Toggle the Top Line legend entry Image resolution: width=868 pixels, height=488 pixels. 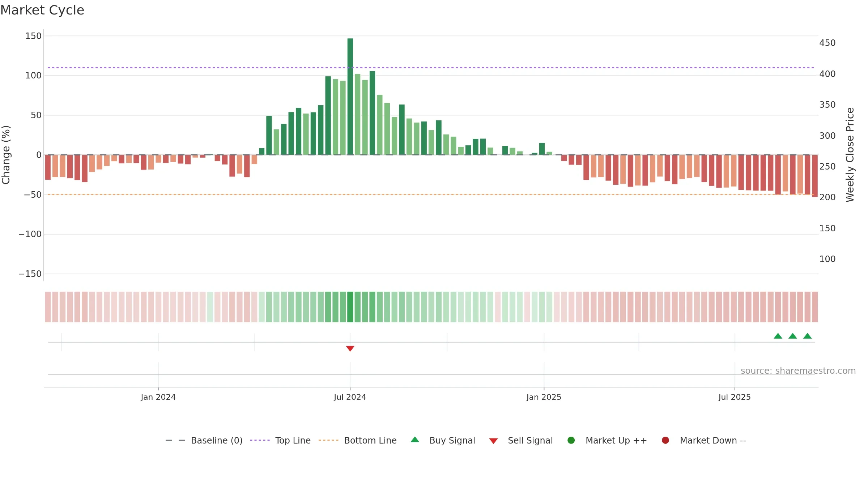pyautogui.click(x=280, y=440)
